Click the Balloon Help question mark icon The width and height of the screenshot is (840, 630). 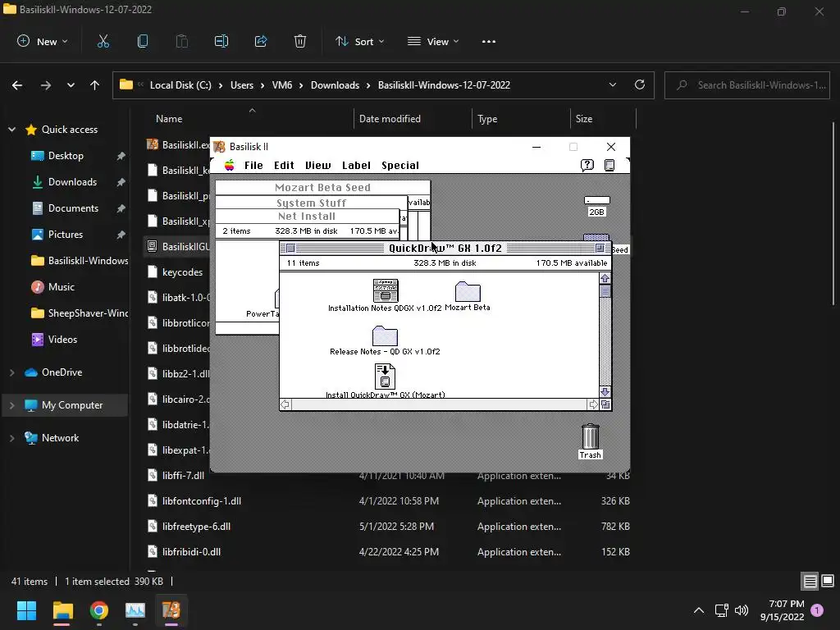587,165
